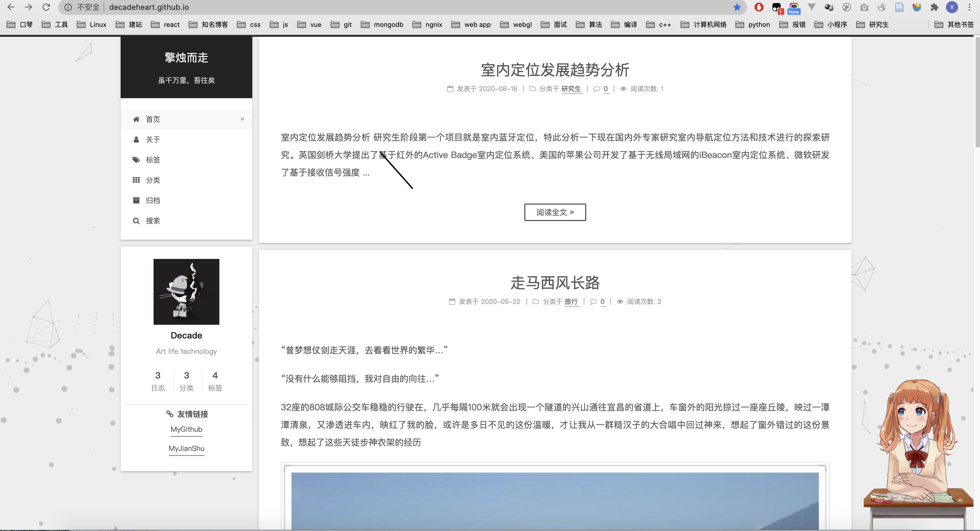Click the 3 日志 count
980x531 pixels.
158,381
